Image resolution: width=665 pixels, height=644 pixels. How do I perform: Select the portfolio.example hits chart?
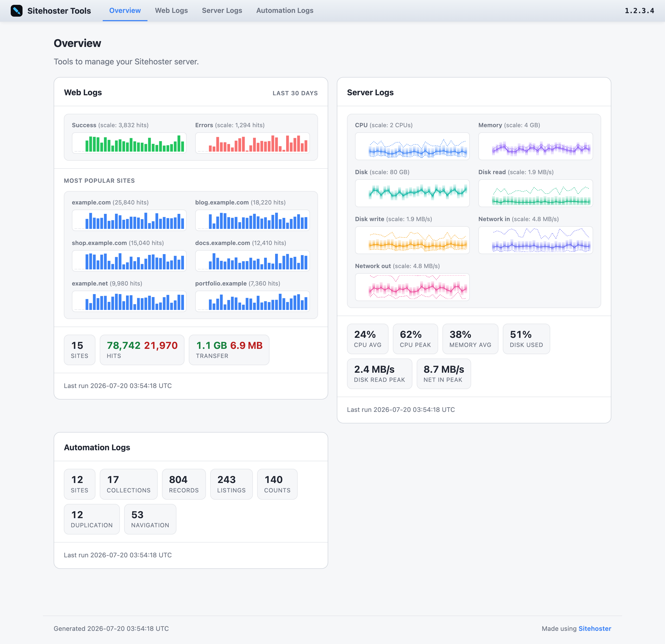[252, 301]
